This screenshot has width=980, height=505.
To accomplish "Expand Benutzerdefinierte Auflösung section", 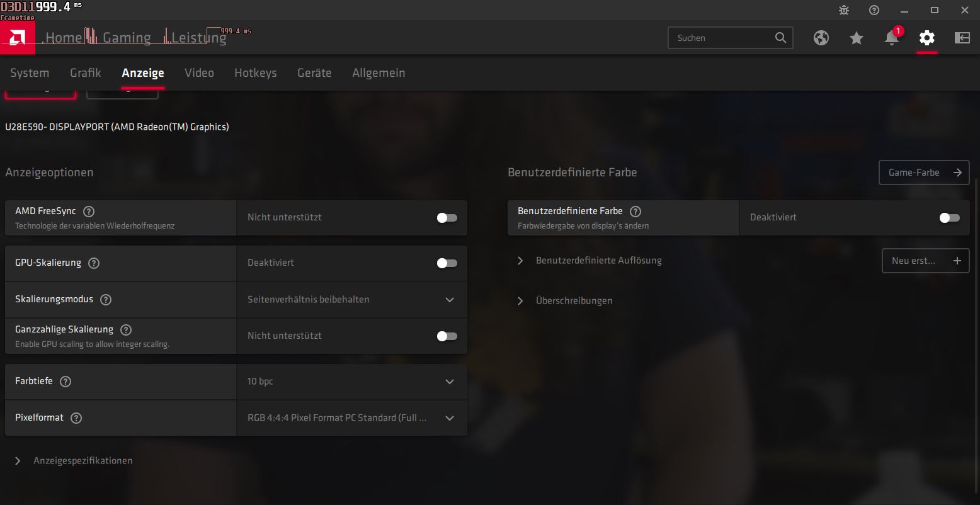I will tap(590, 261).
